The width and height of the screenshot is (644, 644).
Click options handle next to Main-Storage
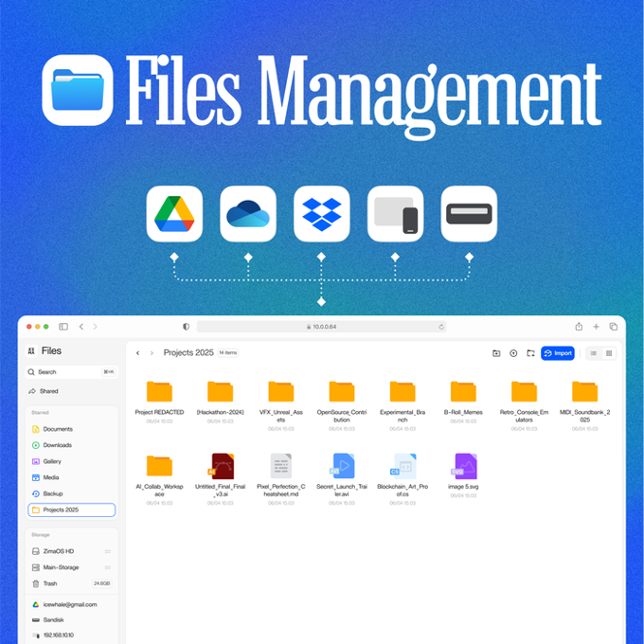(108, 567)
